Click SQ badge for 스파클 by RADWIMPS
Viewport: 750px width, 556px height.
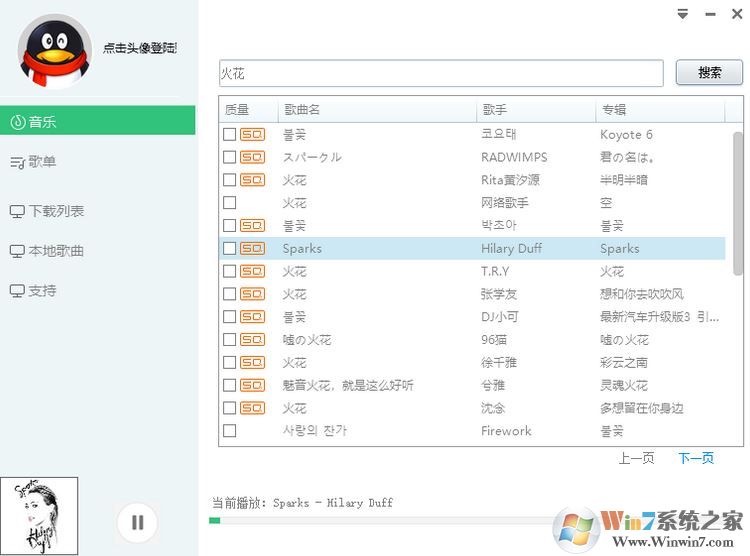tap(252, 157)
